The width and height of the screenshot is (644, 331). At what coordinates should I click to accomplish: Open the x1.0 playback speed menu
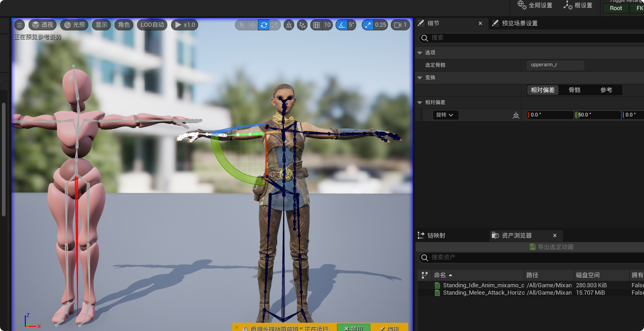(x=184, y=25)
